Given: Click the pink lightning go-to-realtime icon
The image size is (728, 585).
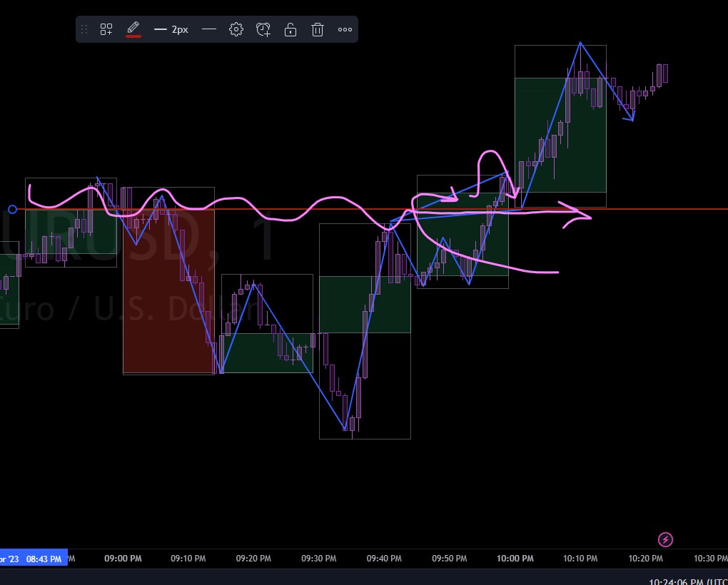Looking at the screenshot, I should click(665, 539).
